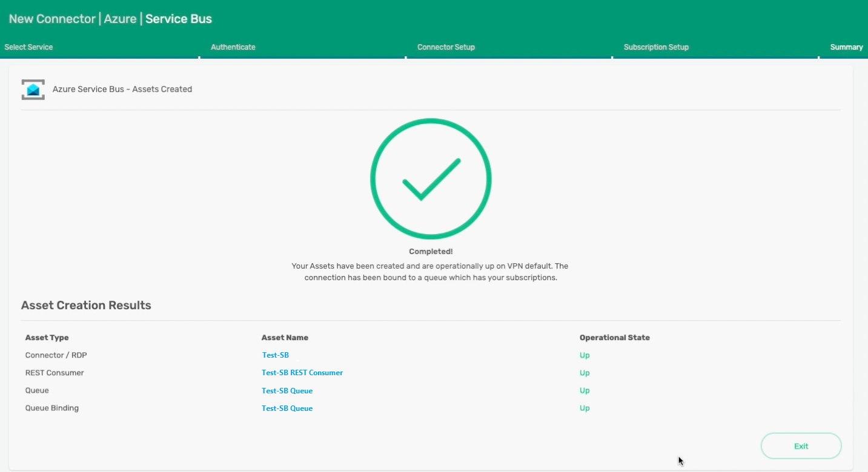Click the Asset Name column header

(285, 338)
